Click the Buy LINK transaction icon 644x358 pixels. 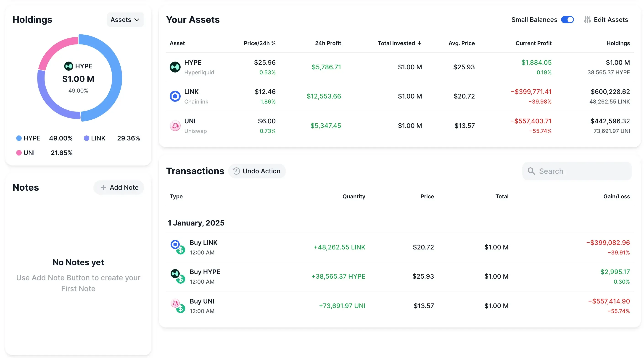click(175, 245)
